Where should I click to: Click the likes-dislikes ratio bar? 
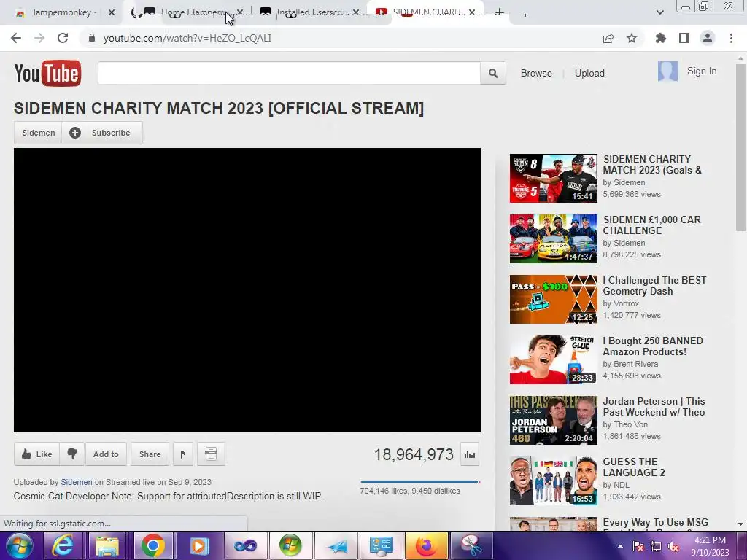coord(420,482)
